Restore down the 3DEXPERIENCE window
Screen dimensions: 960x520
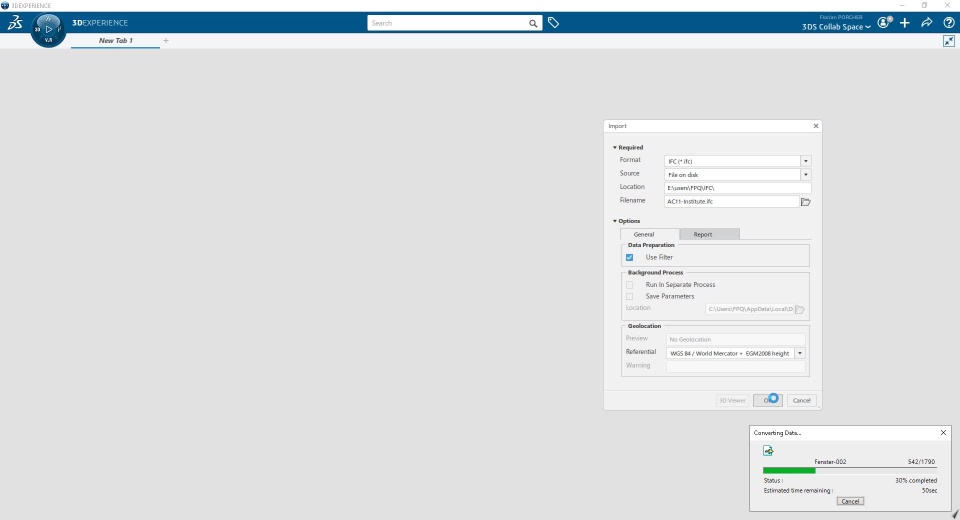(924, 5)
